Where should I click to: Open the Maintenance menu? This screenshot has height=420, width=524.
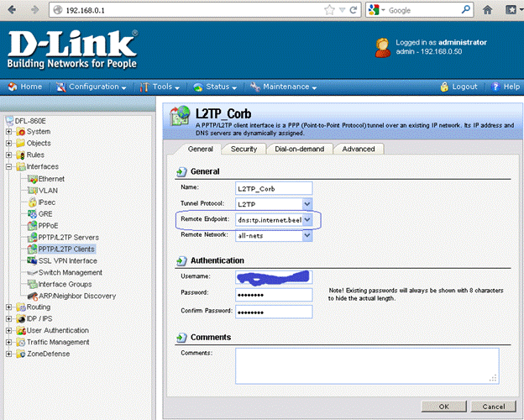click(283, 87)
